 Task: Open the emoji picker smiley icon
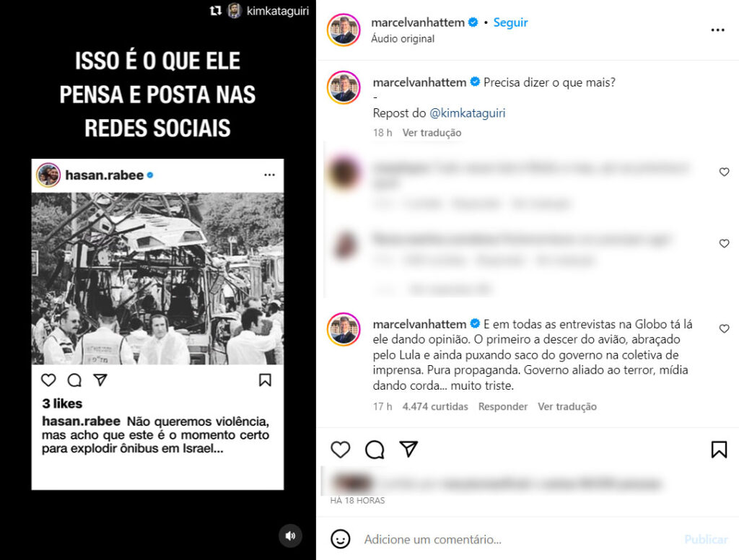[341, 539]
